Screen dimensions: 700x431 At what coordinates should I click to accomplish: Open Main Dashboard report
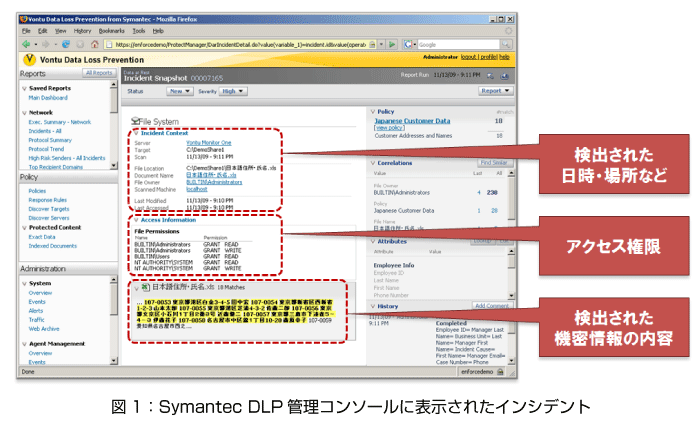[48, 98]
